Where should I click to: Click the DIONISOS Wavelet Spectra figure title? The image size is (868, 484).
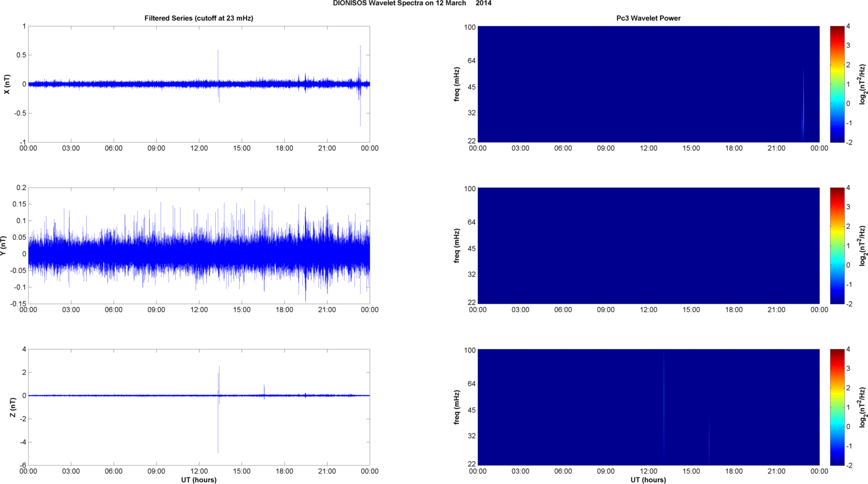point(412,3)
